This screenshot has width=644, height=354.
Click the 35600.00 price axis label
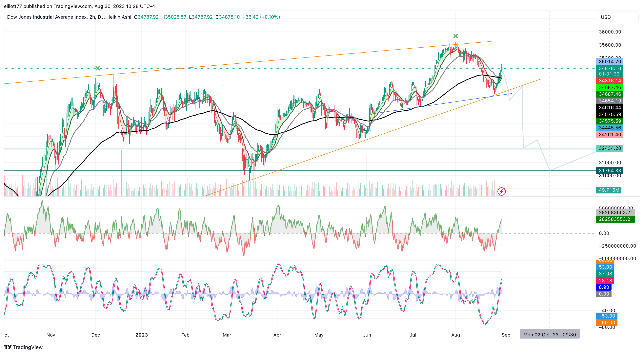pos(610,45)
